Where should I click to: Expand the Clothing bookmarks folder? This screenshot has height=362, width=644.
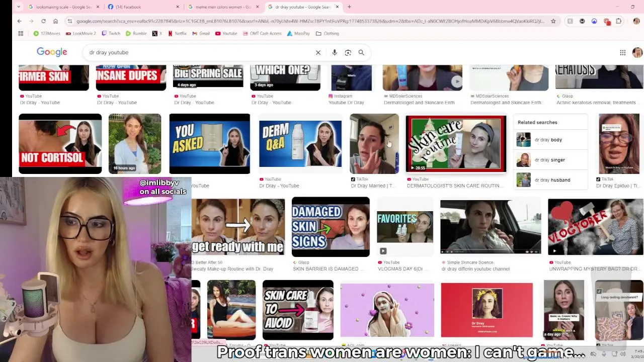pos(327,33)
